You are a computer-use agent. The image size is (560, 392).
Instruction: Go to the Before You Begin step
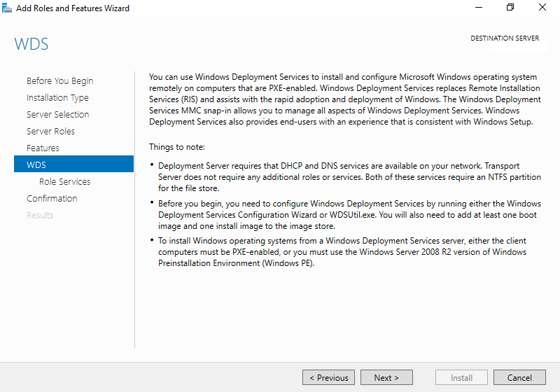pyautogui.click(x=59, y=81)
